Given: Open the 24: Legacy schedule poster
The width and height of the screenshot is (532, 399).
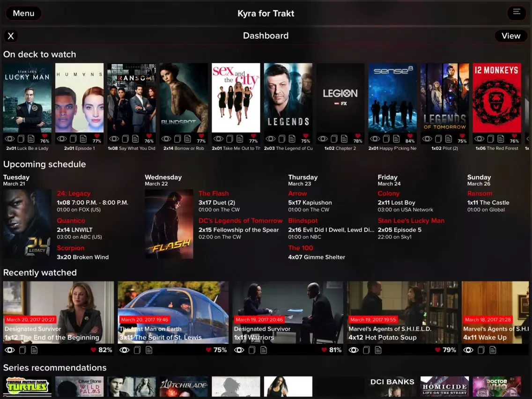Looking at the screenshot, I should click(27, 224).
